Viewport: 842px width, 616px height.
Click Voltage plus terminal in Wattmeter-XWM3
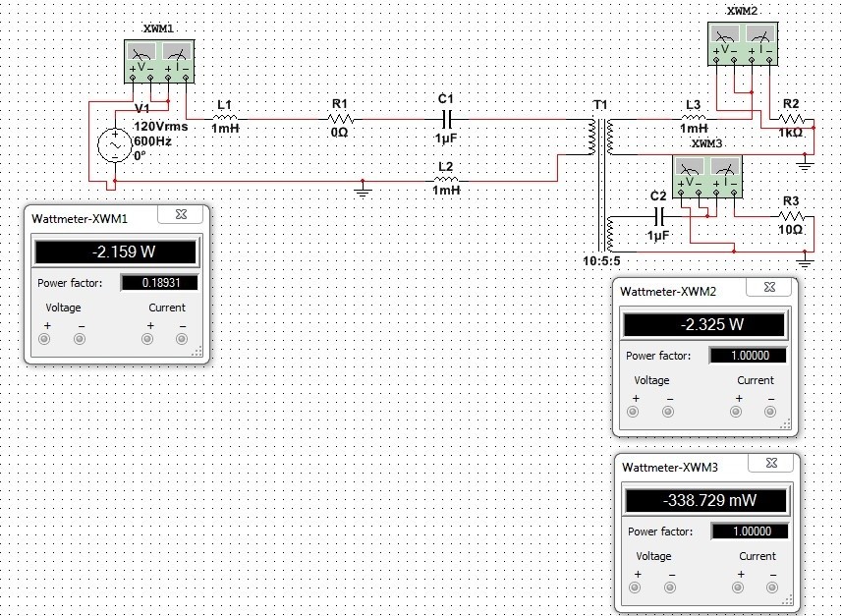pos(636,588)
